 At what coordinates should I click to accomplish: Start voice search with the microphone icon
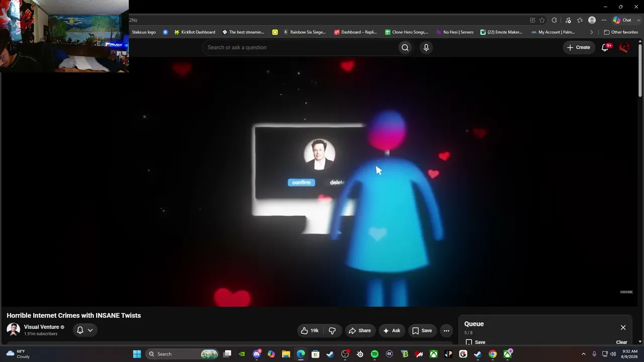point(426,47)
